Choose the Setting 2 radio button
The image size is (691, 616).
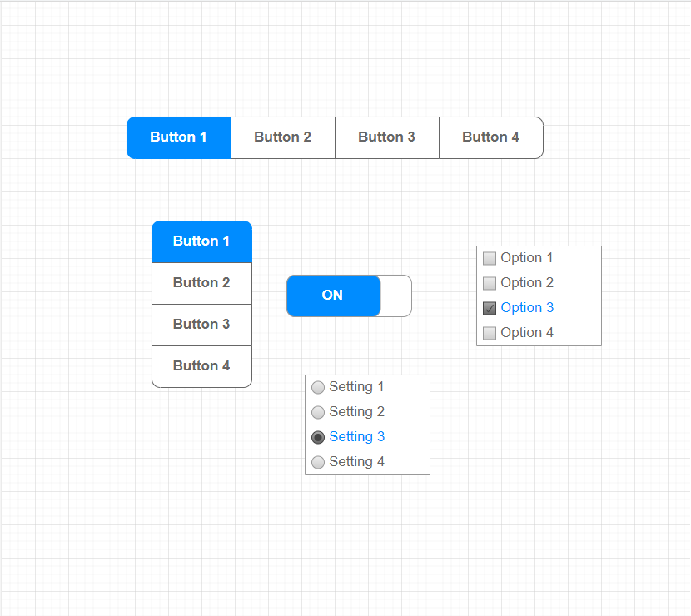point(318,412)
